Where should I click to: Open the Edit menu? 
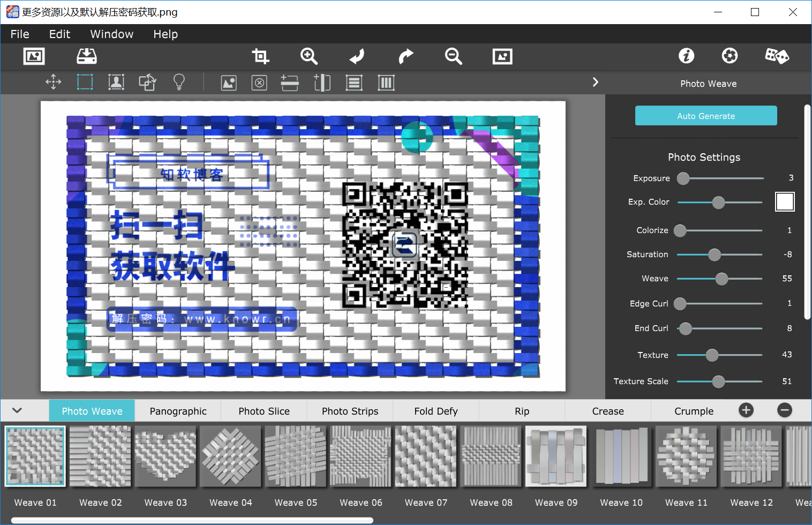pos(59,34)
